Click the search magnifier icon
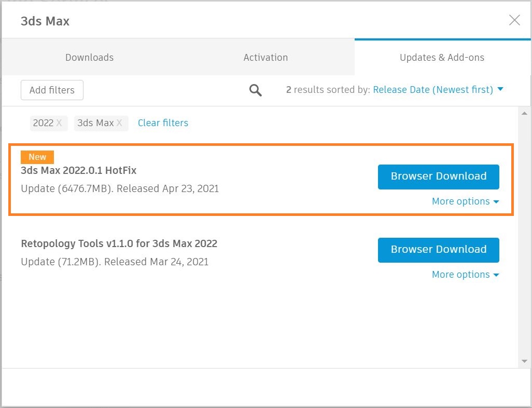The width and height of the screenshot is (532, 408). point(256,90)
